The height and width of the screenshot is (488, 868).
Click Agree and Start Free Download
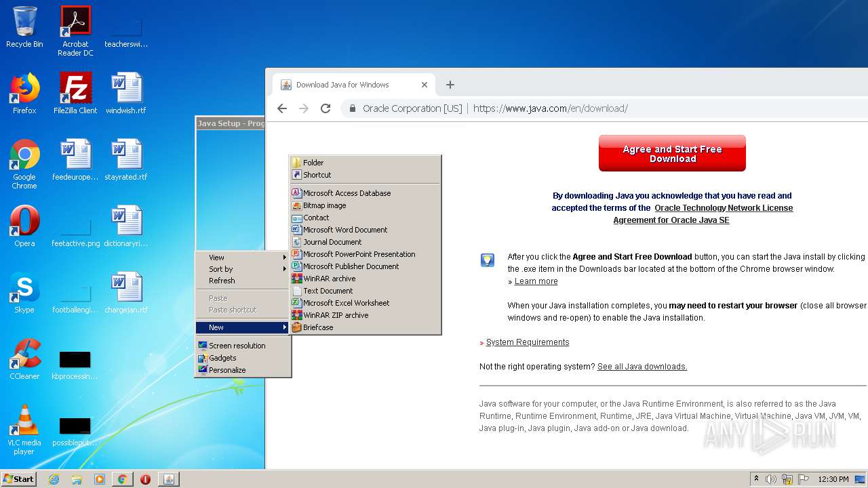pyautogui.click(x=672, y=153)
